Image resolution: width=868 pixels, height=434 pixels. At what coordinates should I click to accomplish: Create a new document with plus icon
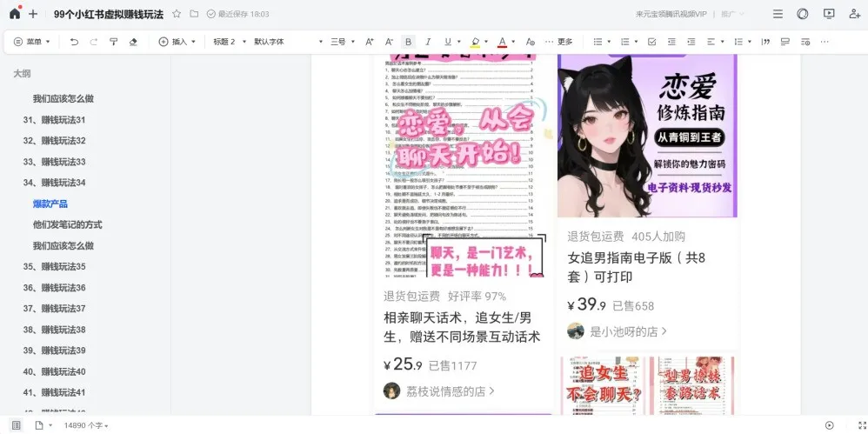[x=33, y=14]
